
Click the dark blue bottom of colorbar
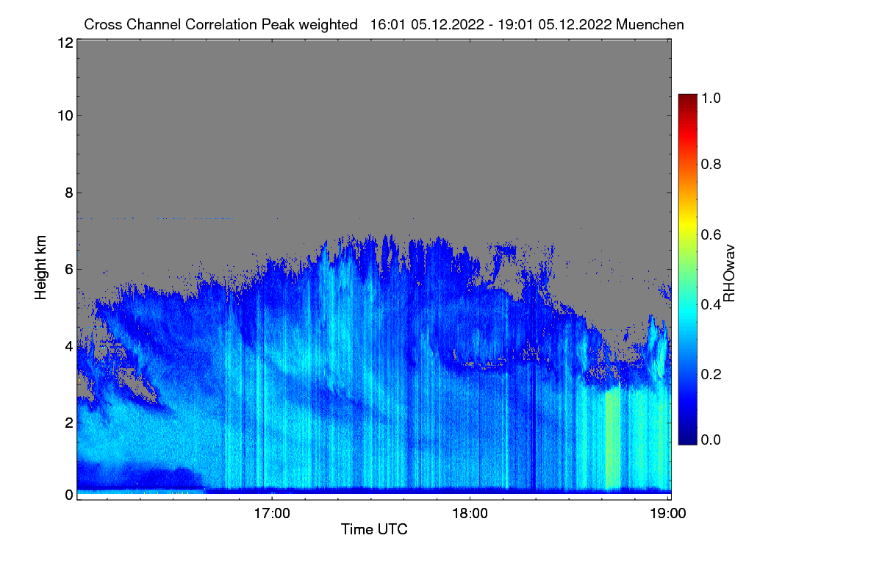[687, 438]
